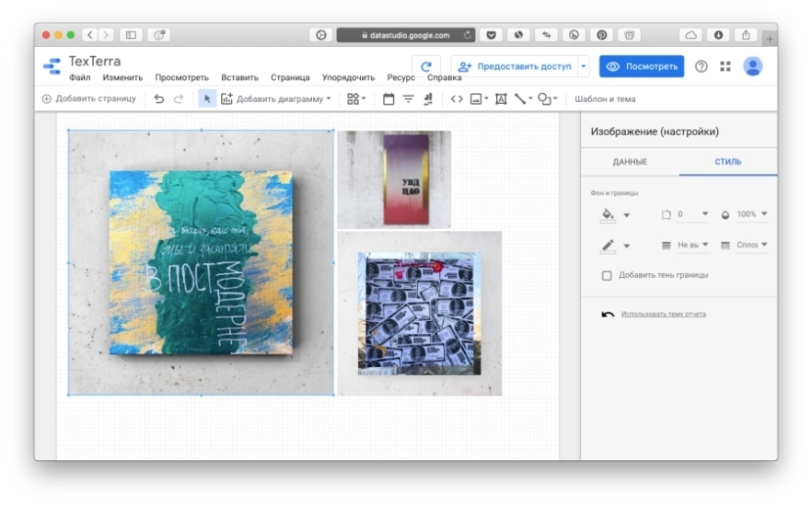The width and height of the screenshot is (812, 506).
Task: Open the help question mark icon
Action: [702, 66]
